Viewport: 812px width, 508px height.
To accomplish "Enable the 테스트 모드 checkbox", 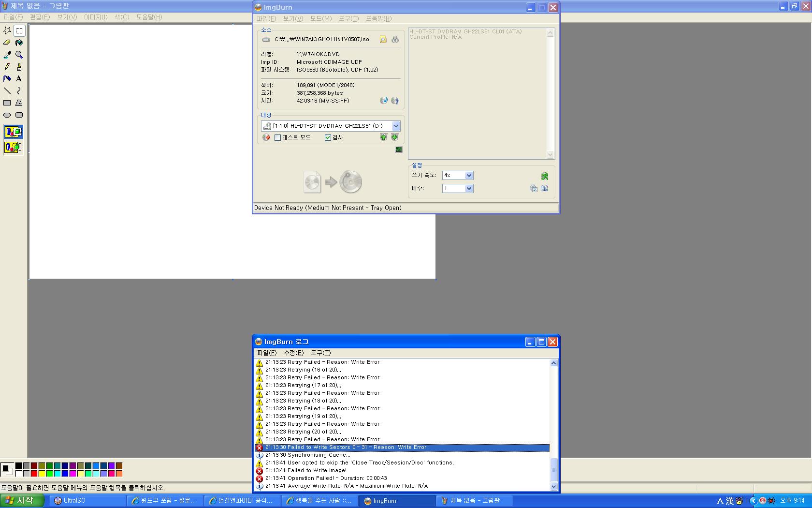I will (277, 137).
